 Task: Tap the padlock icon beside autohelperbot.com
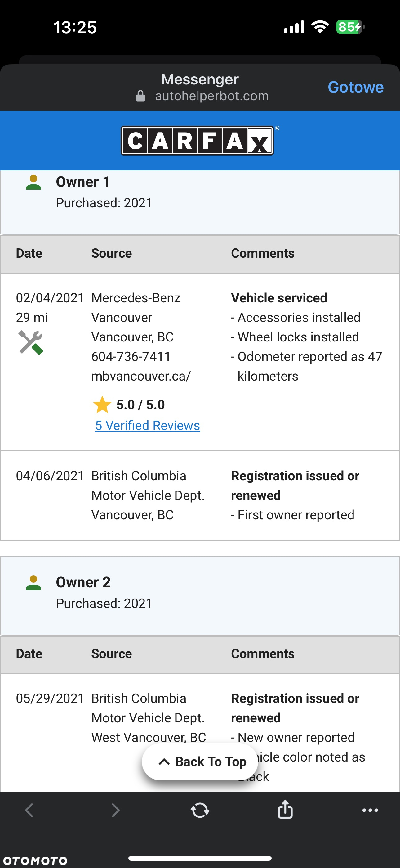click(140, 96)
